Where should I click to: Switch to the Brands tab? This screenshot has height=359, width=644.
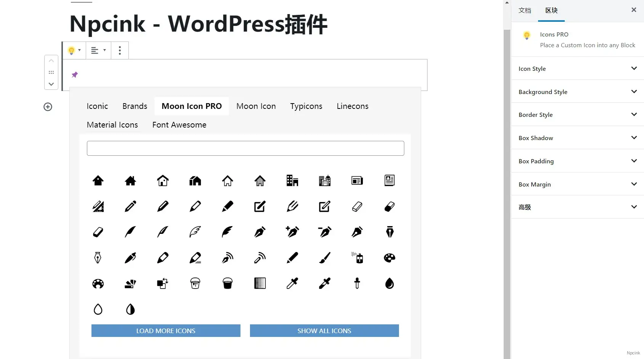135,106
